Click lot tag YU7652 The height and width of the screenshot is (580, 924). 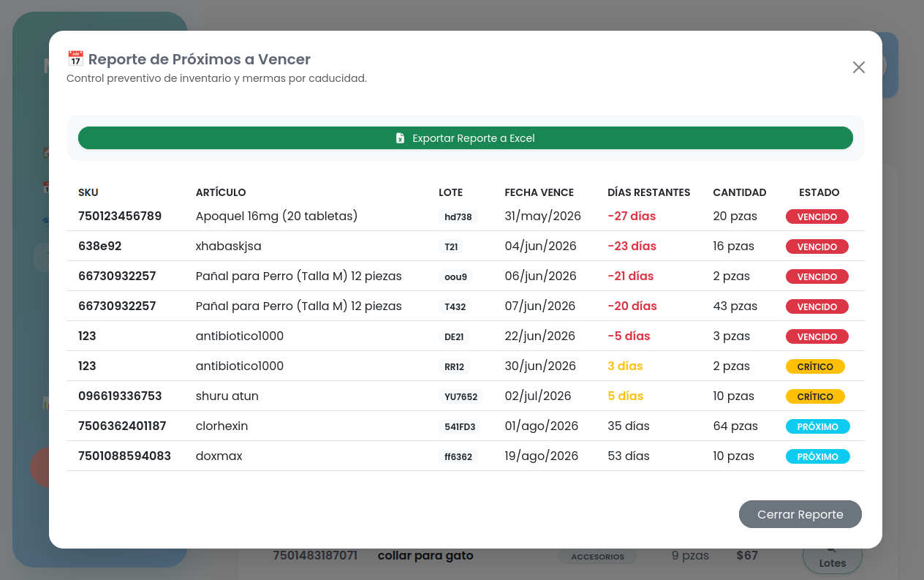(x=461, y=397)
